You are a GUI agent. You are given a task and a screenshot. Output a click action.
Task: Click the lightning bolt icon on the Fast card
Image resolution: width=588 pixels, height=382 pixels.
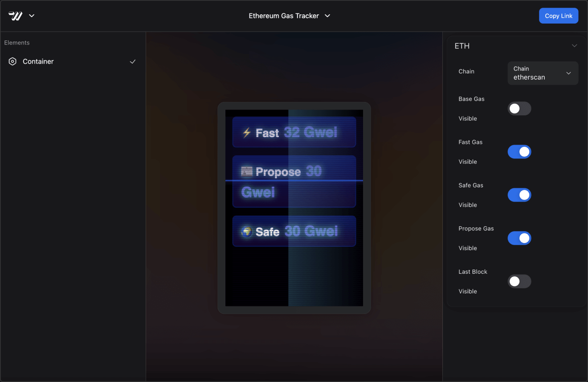[246, 133]
